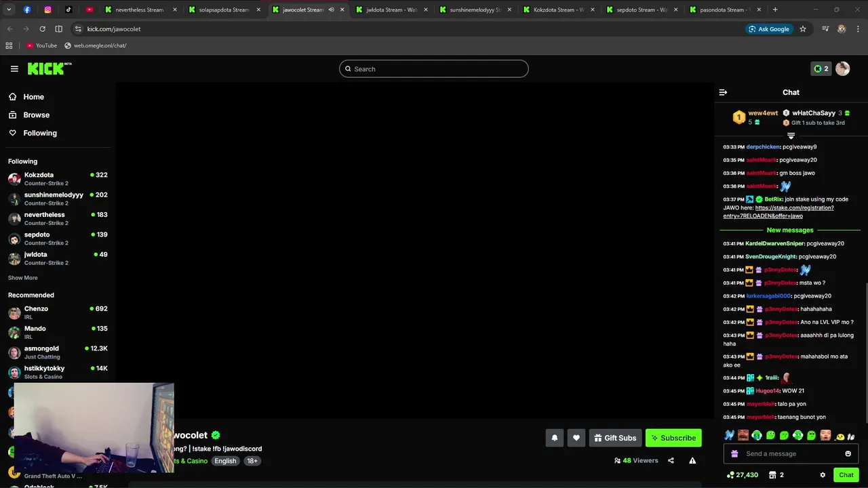
Task: Switch to the jwldota Stream tab
Action: coord(391,9)
